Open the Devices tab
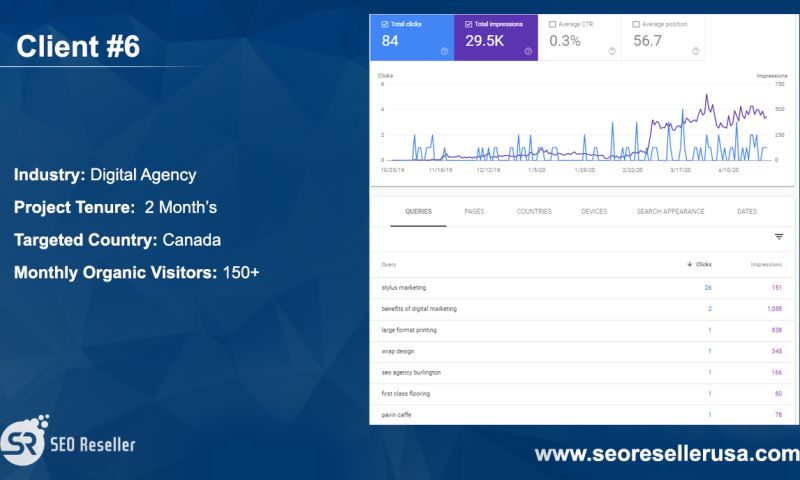 pyautogui.click(x=594, y=212)
